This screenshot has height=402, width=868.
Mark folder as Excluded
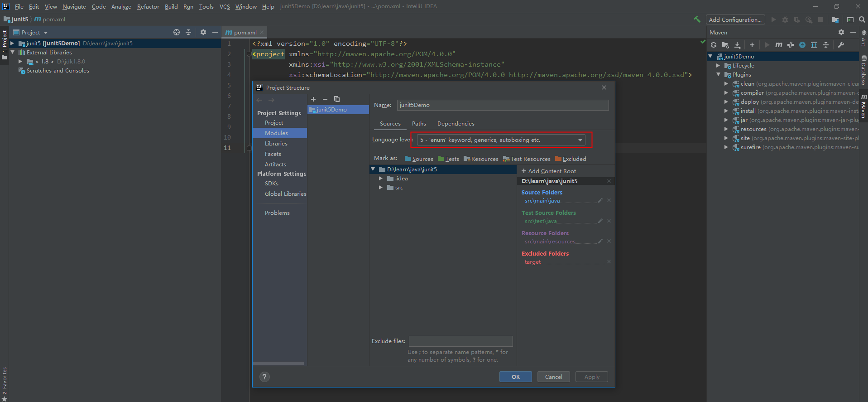click(571, 159)
